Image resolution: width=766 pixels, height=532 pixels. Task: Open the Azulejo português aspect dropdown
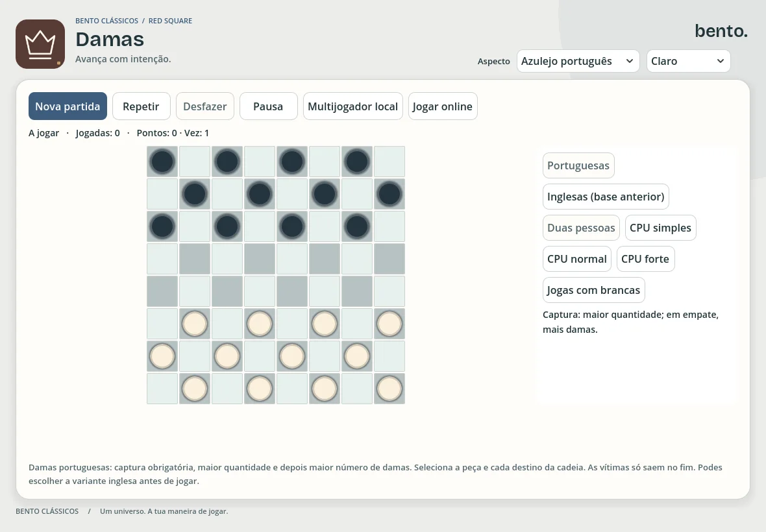[578, 61]
